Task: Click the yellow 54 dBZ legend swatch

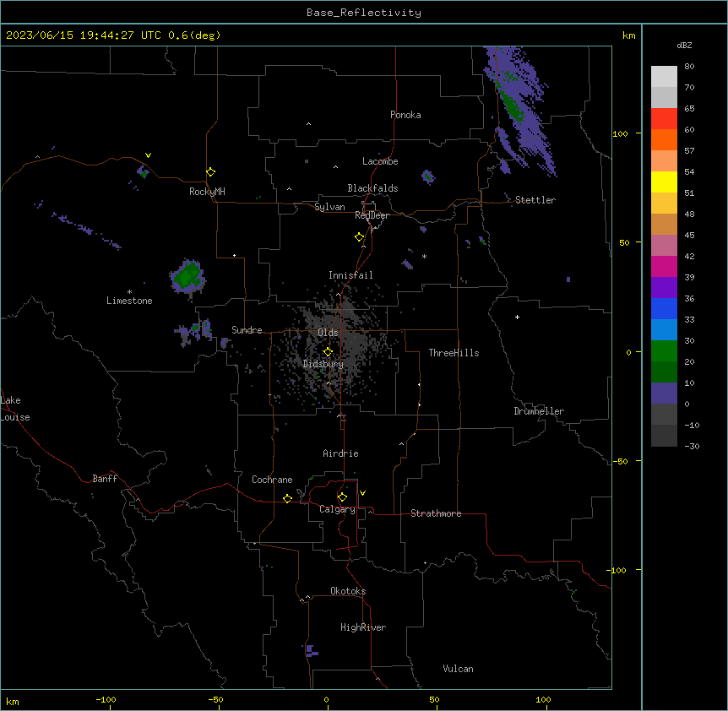Action: (x=664, y=182)
